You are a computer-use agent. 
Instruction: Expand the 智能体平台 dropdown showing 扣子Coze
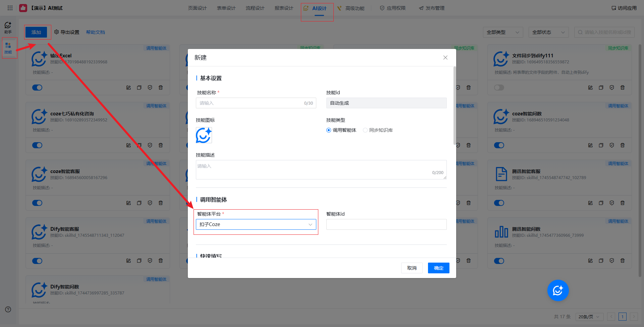click(256, 224)
